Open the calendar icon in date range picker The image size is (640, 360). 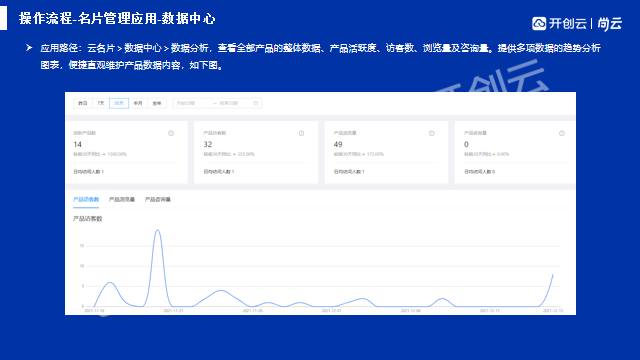(x=256, y=103)
